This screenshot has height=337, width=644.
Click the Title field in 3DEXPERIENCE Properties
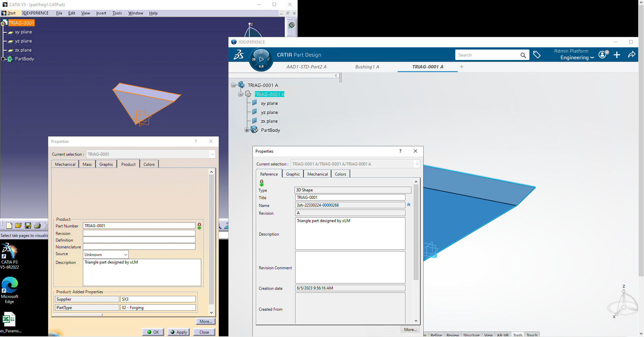click(x=350, y=197)
